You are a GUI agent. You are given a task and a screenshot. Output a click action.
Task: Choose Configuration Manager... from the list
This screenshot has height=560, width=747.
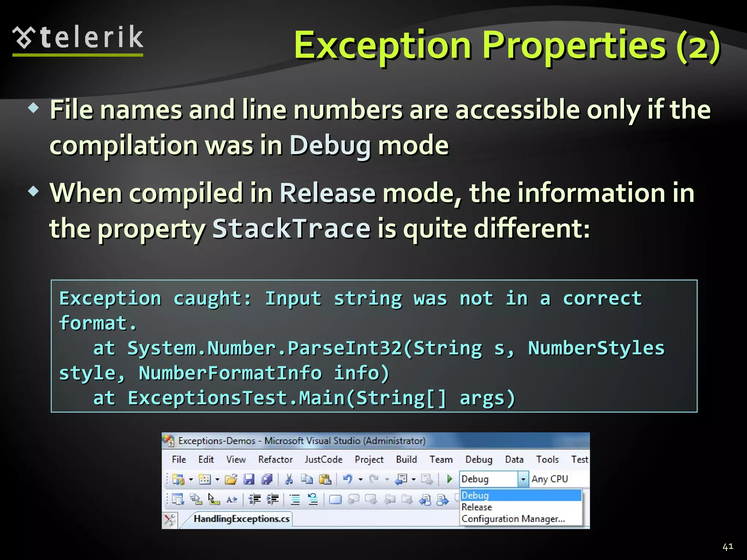coord(513,519)
